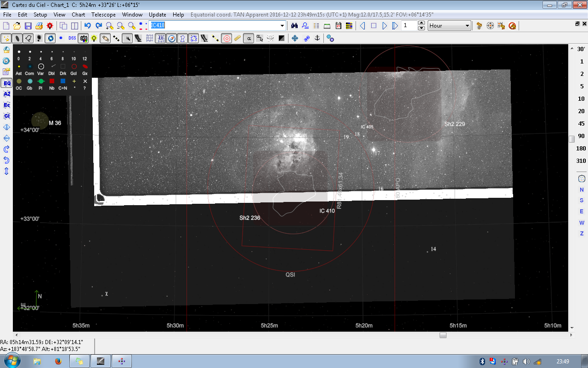Toggle background pictures camera icon
Image resolution: width=588 pixels, height=368 pixels.
[x=83, y=38]
